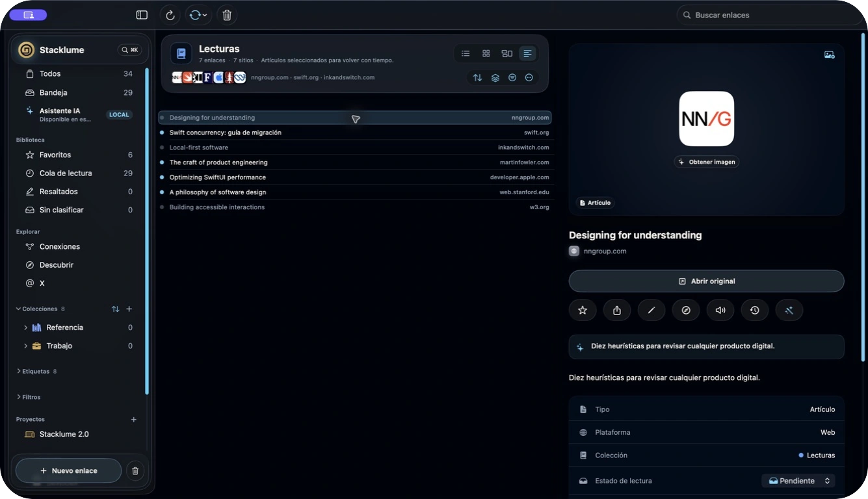Mark as favorite with star icon

[583, 311]
